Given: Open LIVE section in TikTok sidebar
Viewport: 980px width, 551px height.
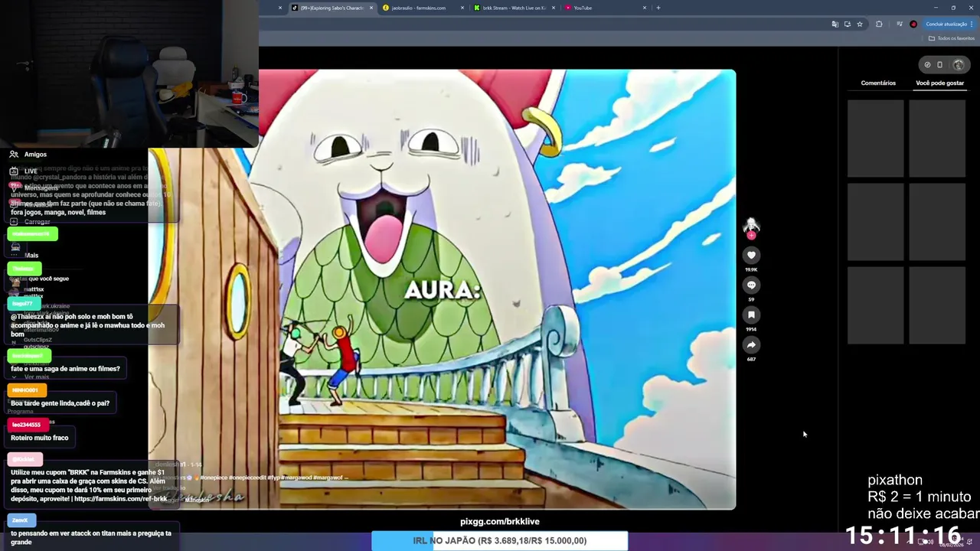Looking at the screenshot, I should click(x=24, y=171).
